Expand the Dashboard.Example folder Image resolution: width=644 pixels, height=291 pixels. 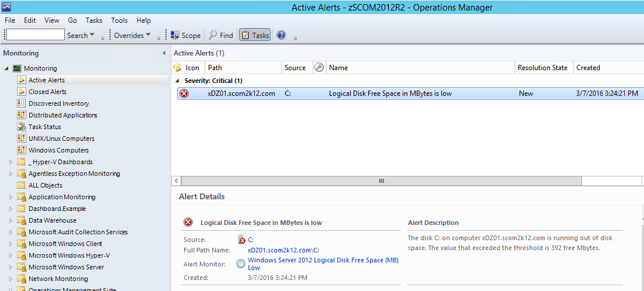tap(11, 209)
